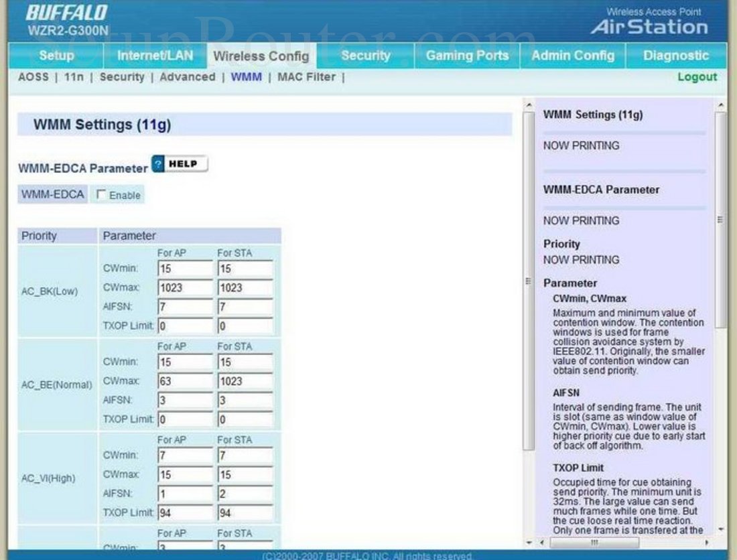Click the CWmin For AP field of AC_BK

(x=184, y=267)
